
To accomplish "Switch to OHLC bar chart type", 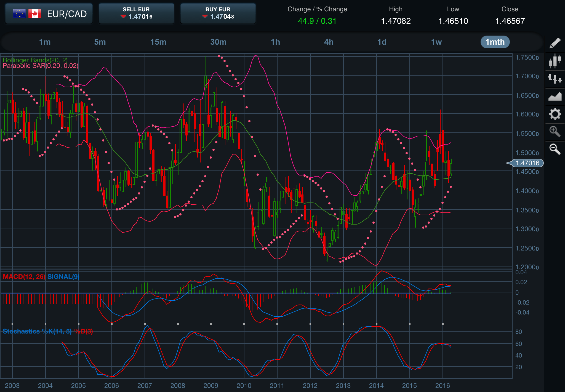I will (x=555, y=79).
